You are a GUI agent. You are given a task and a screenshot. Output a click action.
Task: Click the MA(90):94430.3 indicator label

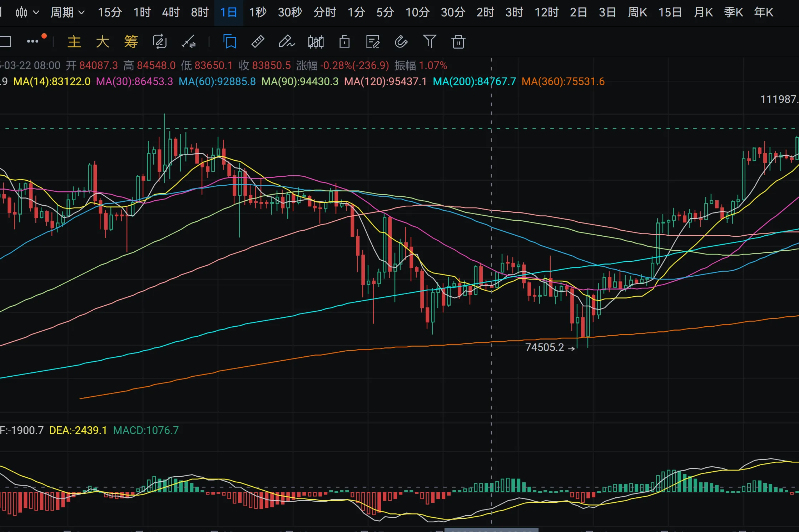tap(300, 82)
